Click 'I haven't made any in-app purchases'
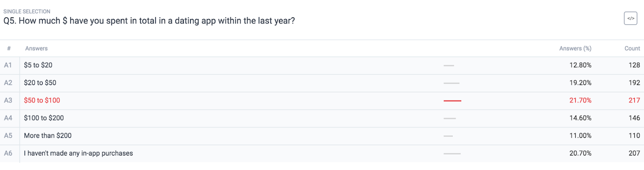Image resolution: width=644 pixels, height=170 pixels. 78,153
